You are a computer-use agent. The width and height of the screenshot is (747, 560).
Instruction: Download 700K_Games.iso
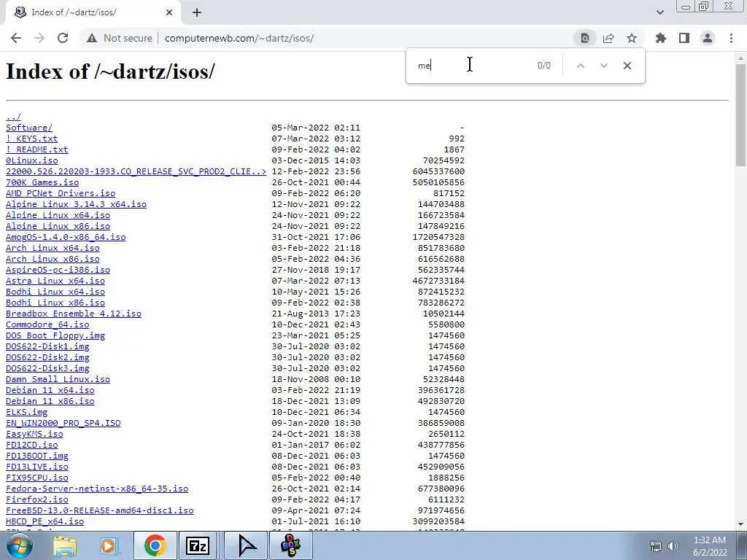click(42, 182)
